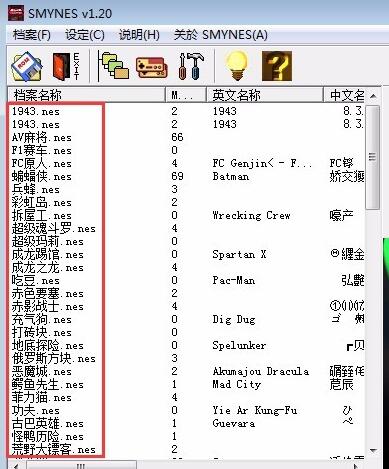Screen dimensions: 389x469
Task: Select 功夫.nes in the file list
Action: coord(36,410)
